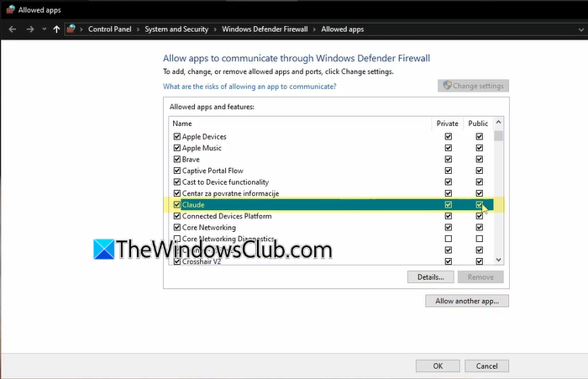Open Control Panel breadcrumb

[x=110, y=29]
